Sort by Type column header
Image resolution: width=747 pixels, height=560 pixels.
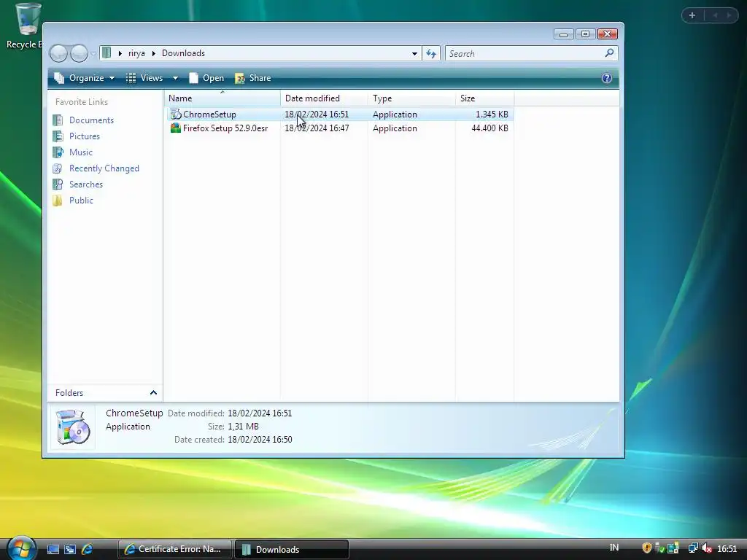411,98
